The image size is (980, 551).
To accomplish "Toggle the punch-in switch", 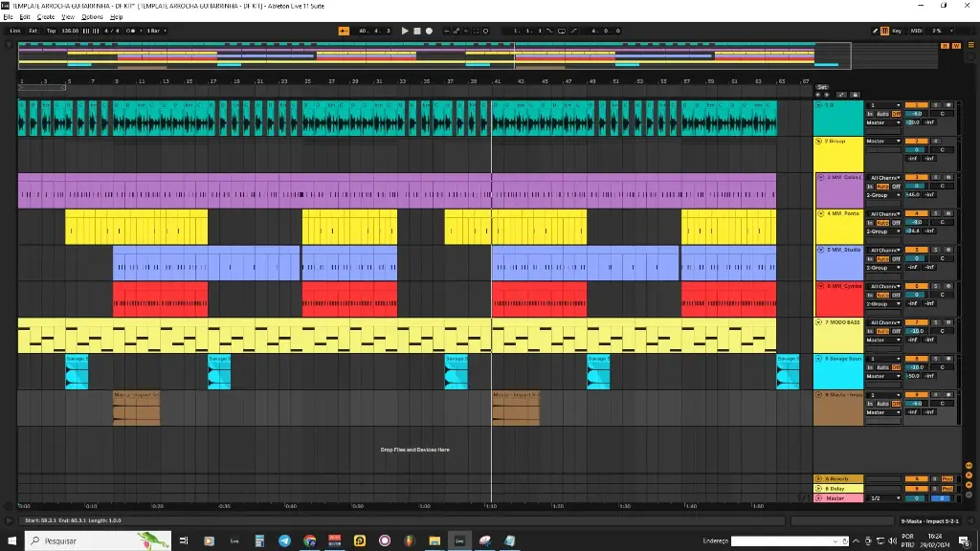I will pyautogui.click(x=550, y=31).
